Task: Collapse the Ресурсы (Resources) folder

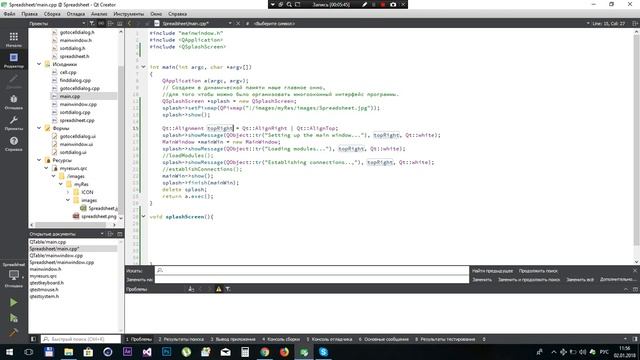Action: tap(39, 160)
